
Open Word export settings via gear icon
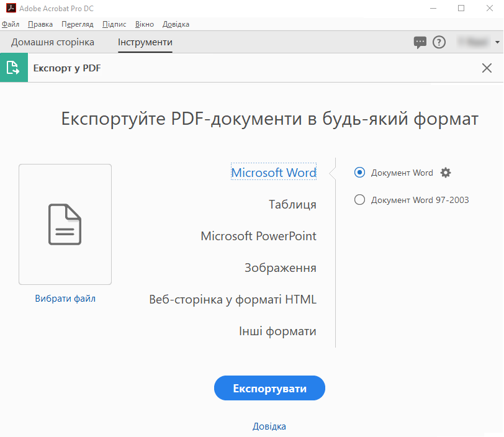(x=446, y=173)
